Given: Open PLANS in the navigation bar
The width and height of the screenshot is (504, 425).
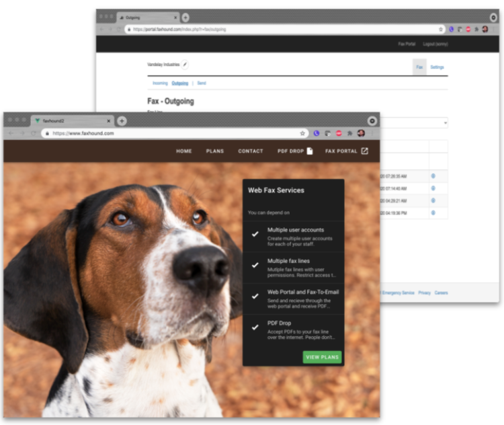Looking at the screenshot, I should click(215, 151).
